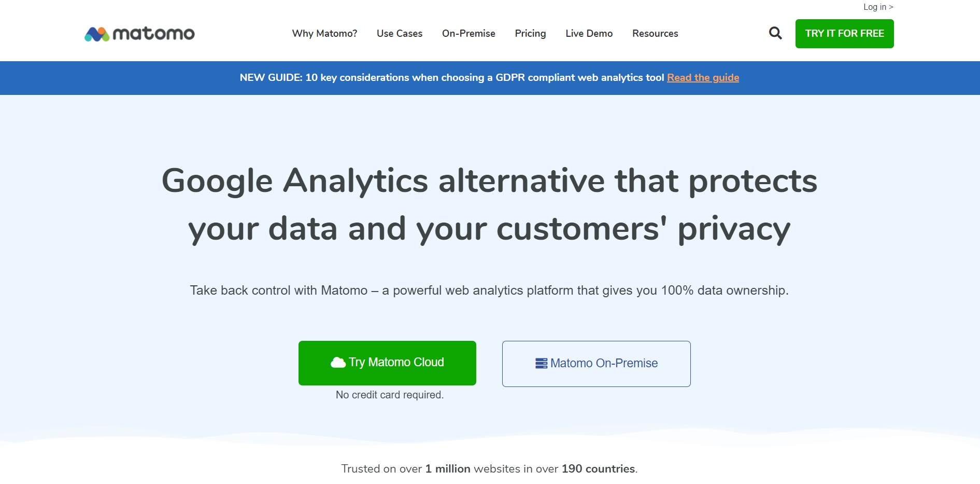The image size is (980, 484).
Task: Click the Take back control subtitle paragraph
Action: (x=489, y=290)
